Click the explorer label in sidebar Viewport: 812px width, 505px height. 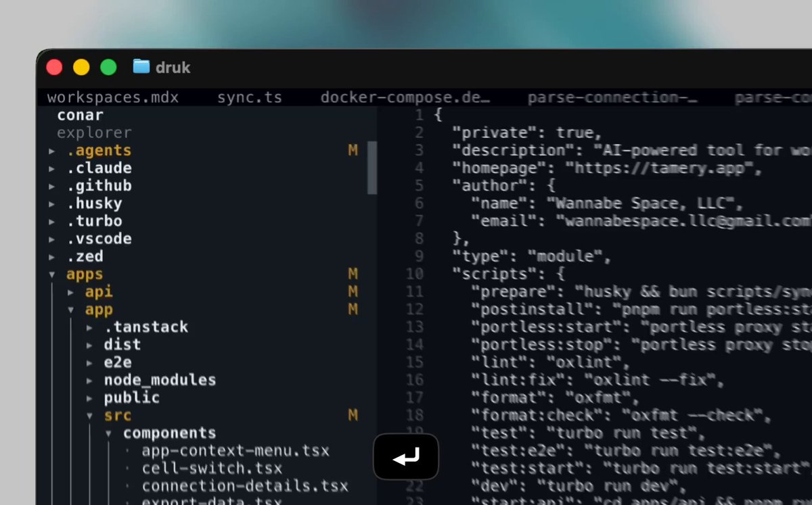coord(95,133)
